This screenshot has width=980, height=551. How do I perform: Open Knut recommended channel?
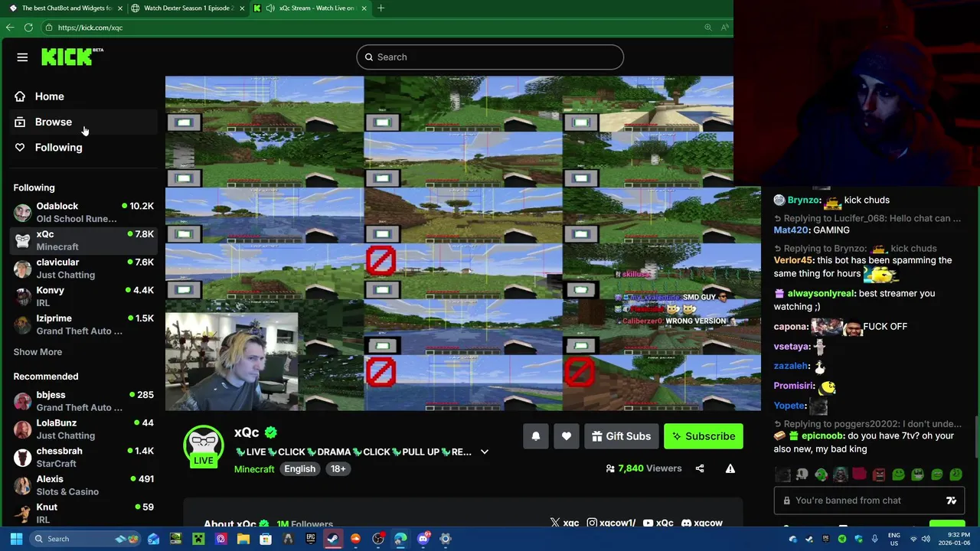coord(84,513)
